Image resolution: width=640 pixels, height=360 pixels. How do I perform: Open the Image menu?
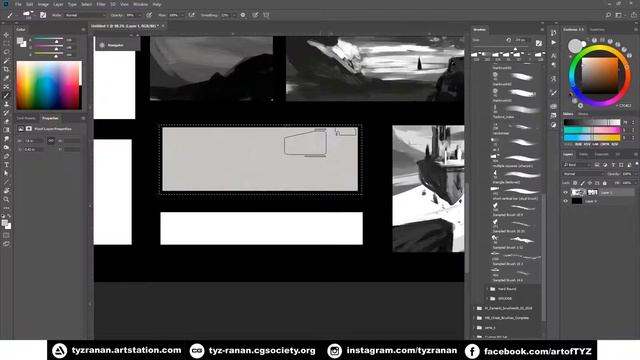[43, 4]
